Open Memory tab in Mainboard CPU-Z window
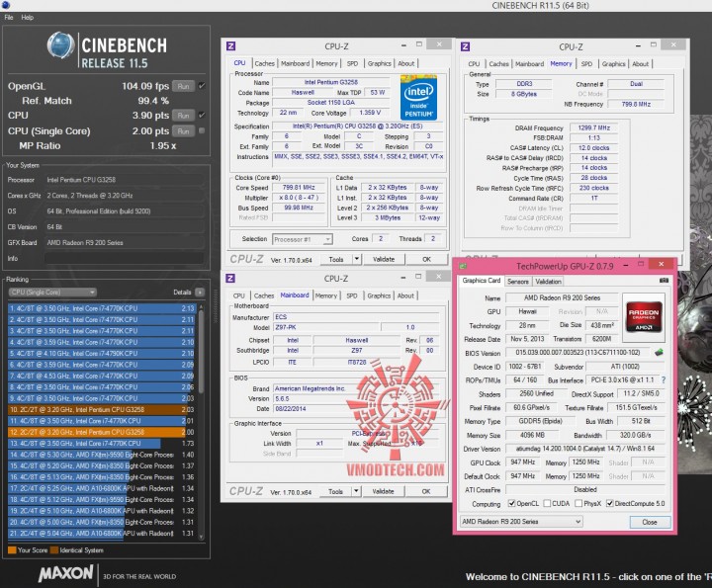Viewport: 712px width, 588px height. coord(326,295)
